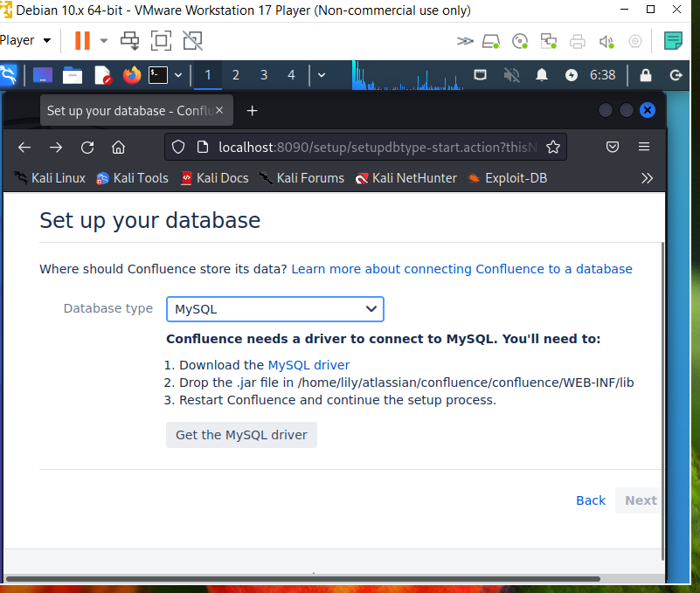Open Exploit-DB bookmark

[x=507, y=178]
